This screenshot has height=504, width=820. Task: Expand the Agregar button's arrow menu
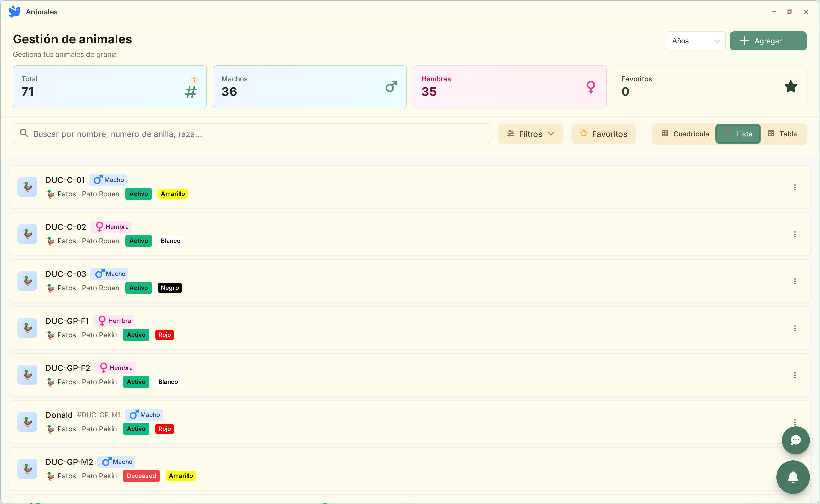798,41
